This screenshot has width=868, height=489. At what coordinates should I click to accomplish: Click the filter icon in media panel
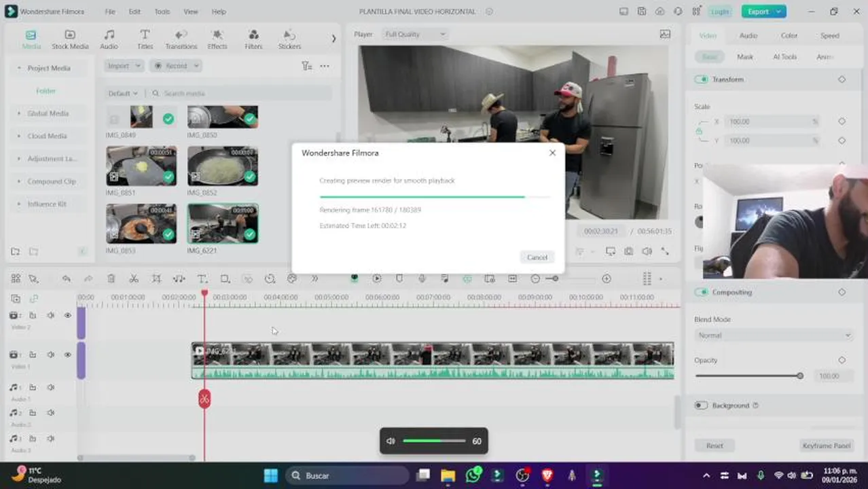[306, 66]
